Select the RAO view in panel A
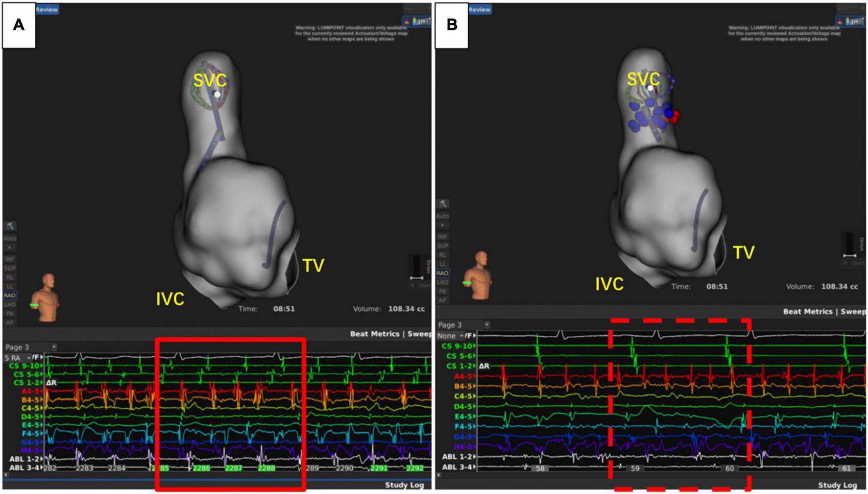 pos(9,296)
